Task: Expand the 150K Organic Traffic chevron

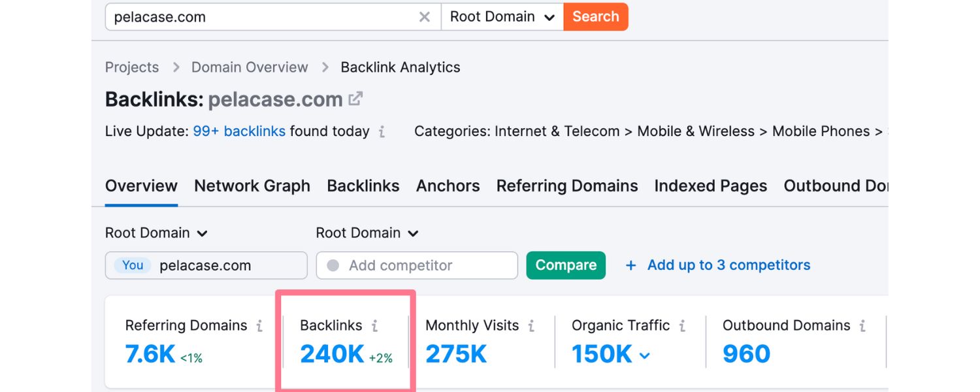Action: click(644, 355)
